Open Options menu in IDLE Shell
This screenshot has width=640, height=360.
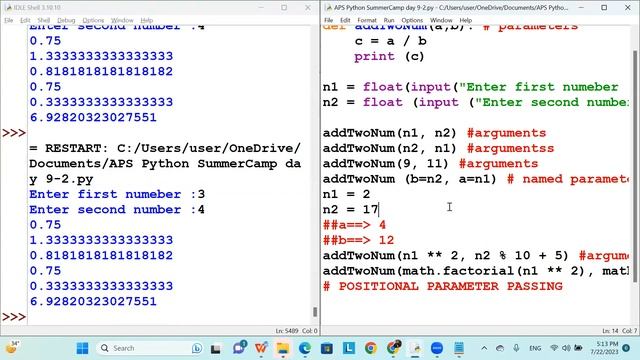(93, 20)
